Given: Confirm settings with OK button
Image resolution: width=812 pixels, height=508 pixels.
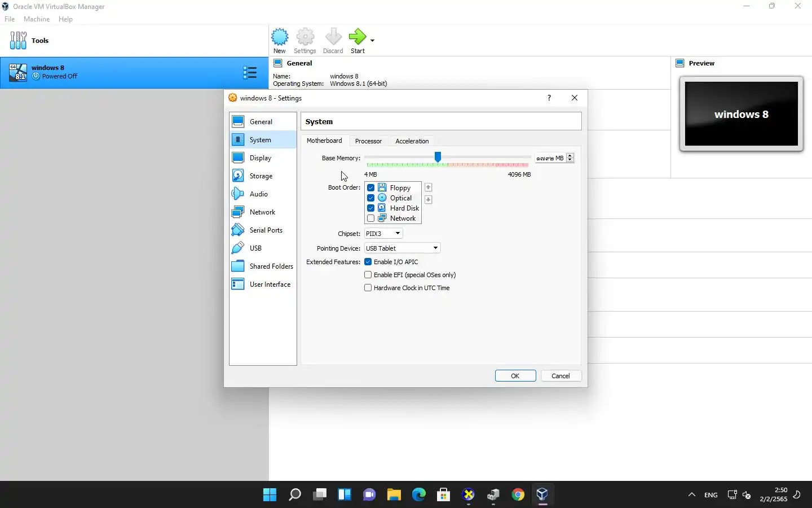Looking at the screenshot, I should click(515, 376).
